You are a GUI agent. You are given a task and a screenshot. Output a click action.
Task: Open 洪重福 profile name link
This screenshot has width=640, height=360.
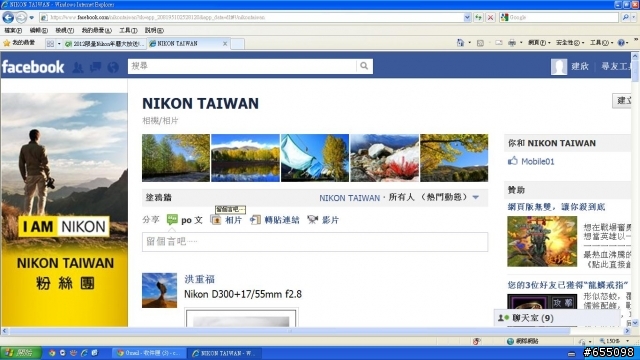pos(200,279)
